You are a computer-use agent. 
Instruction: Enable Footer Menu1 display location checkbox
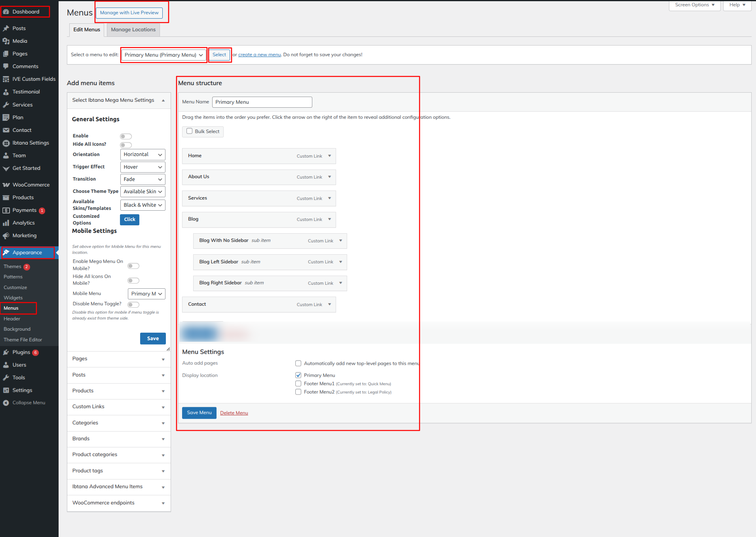pos(298,384)
